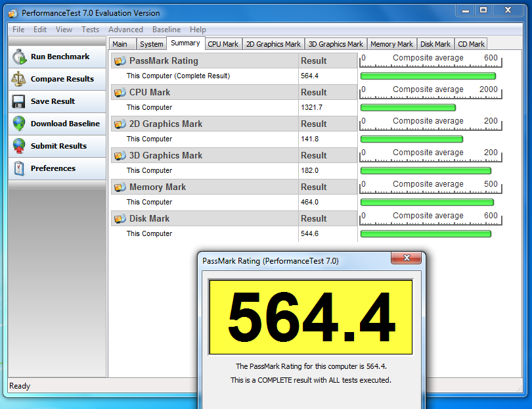Go to the Memory Mark tab

coord(391,44)
